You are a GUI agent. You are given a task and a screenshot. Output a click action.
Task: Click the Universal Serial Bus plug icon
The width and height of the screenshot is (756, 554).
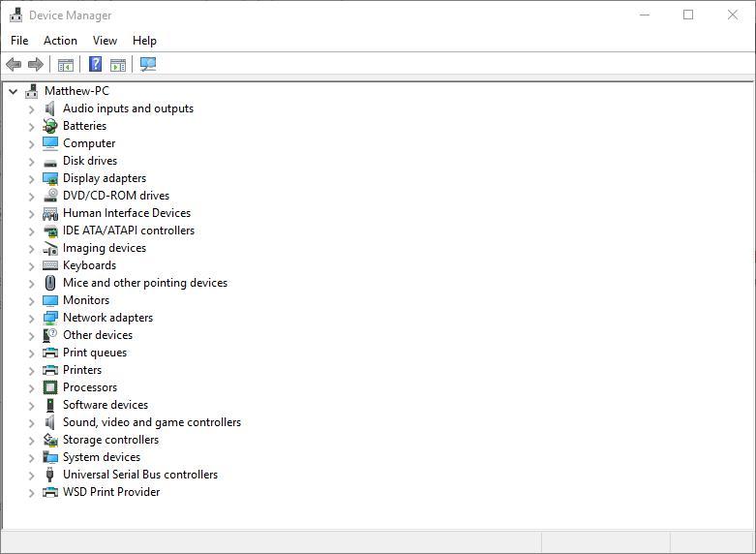click(x=49, y=475)
